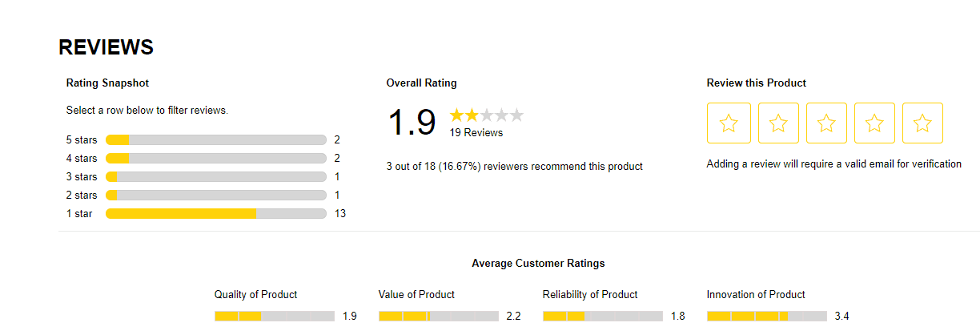The height and width of the screenshot is (335, 980).
Task: Rate four stars using the fourth star box
Action: pyautogui.click(x=874, y=123)
